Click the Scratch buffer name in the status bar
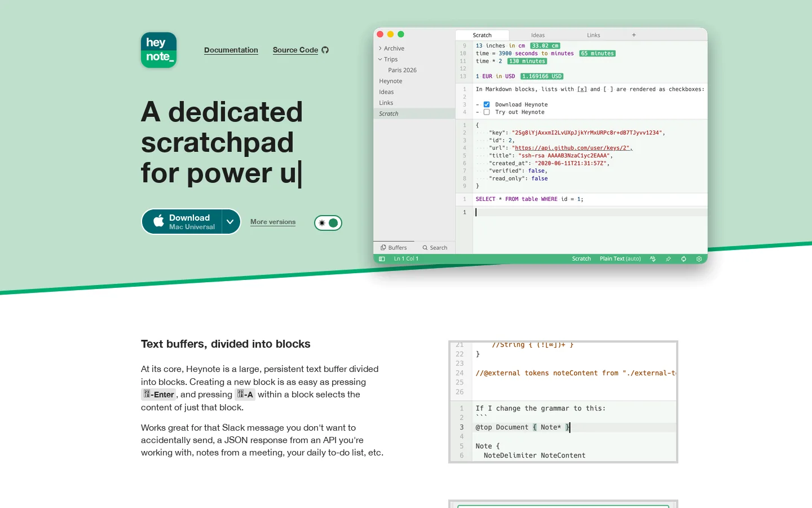 point(581,259)
